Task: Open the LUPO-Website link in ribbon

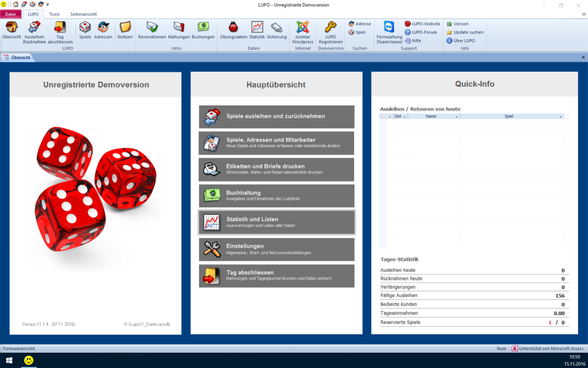Action: tap(422, 24)
